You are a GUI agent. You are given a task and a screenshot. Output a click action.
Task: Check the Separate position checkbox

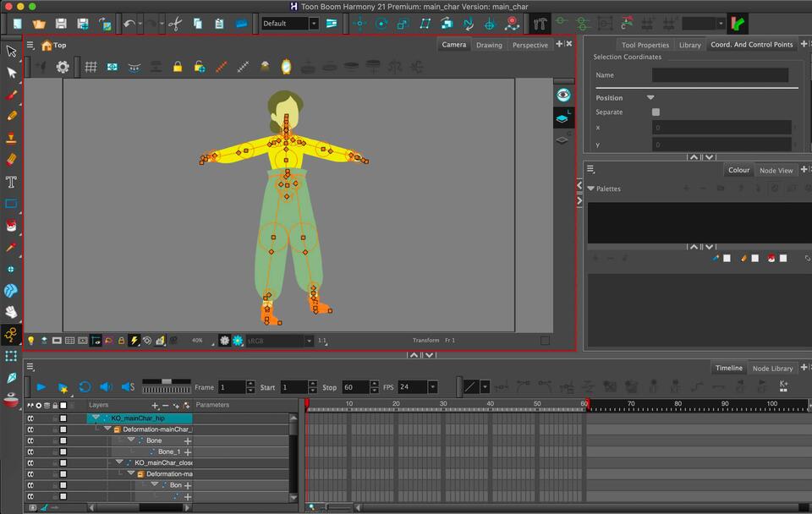pyautogui.click(x=656, y=112)
